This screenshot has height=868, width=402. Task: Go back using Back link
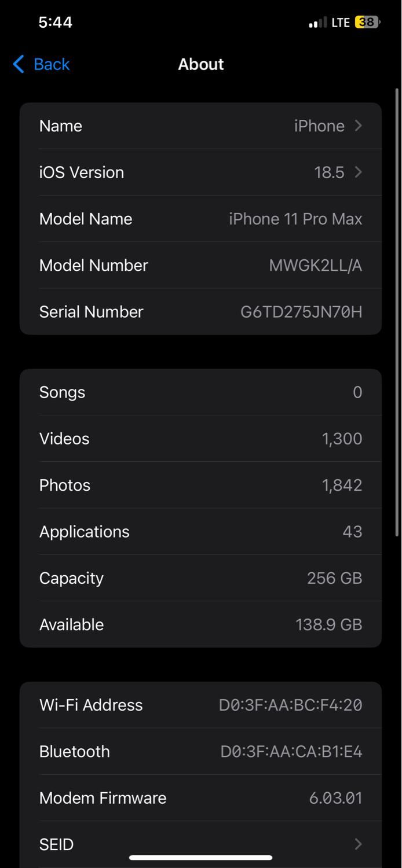pyautogui.click(x=51, y=64)
